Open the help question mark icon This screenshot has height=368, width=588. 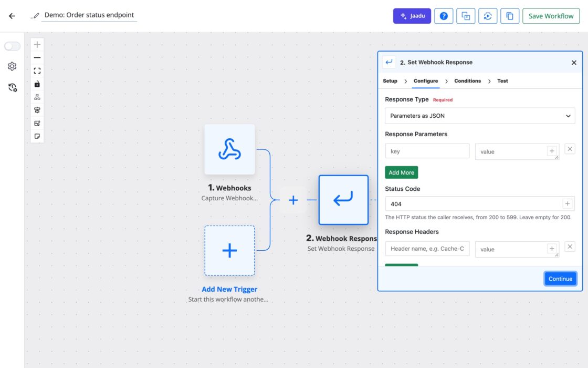tap(444, 16)
